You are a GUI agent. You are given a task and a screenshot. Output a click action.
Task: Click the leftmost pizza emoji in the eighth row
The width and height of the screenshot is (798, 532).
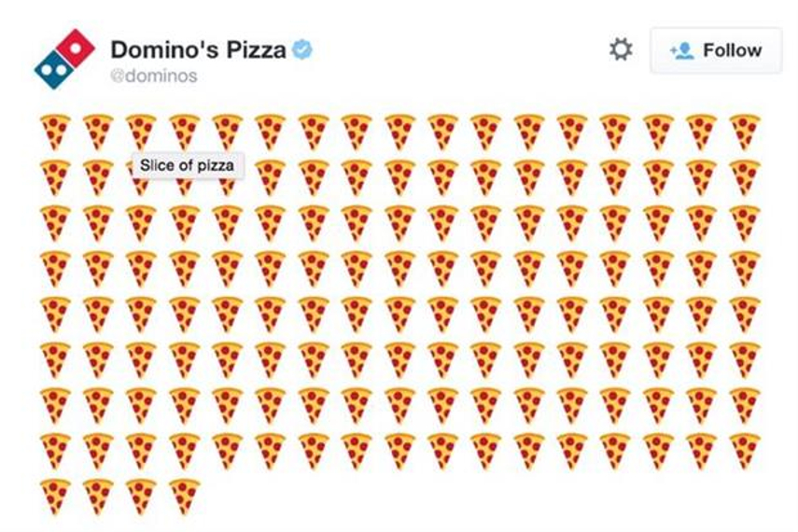(x=55, y=451)
